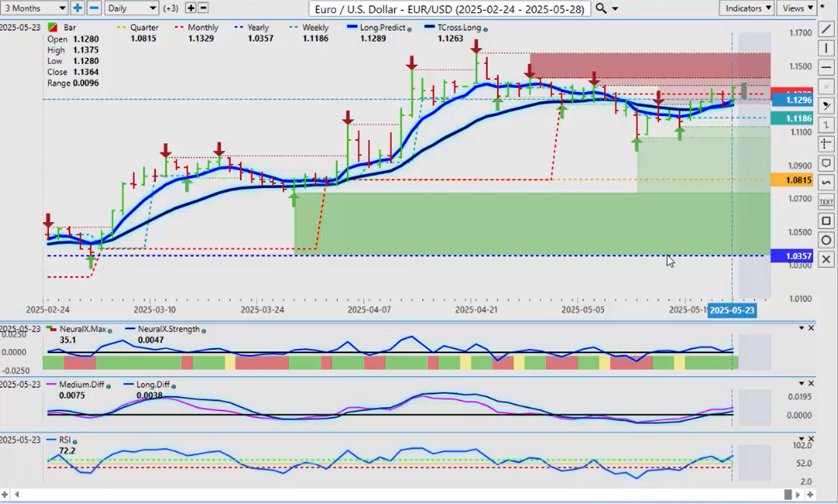The width and height of the screenshot is (838, 504).
Task: Choose the TEXT annotation tool
Action: coord(826,201)
